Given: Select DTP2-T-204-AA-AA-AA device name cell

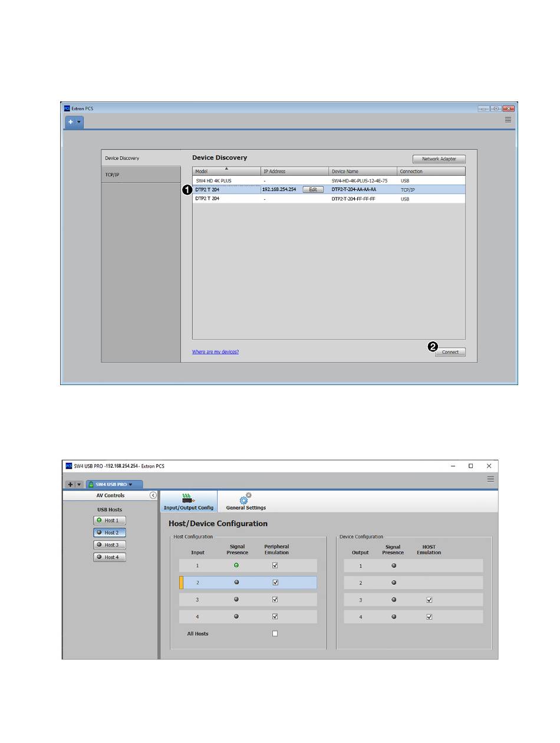Looking at the screenshot, I should pyautogui.click(x=354, y=190).
